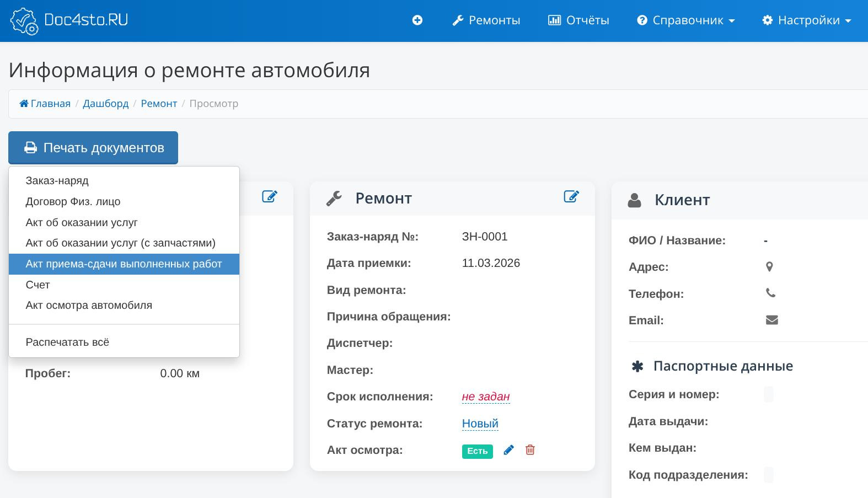The width and height of the screenshot is (868, 498).
Task: Click the ЗН-0001 order number value
Action: (x=485, y=237)
